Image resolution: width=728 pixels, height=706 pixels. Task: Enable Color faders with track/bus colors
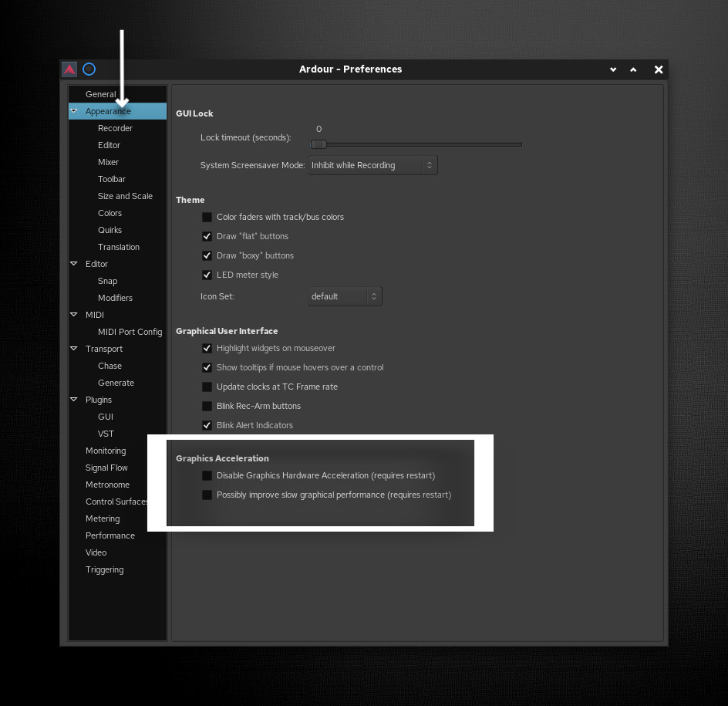click(x=207, y=218)
